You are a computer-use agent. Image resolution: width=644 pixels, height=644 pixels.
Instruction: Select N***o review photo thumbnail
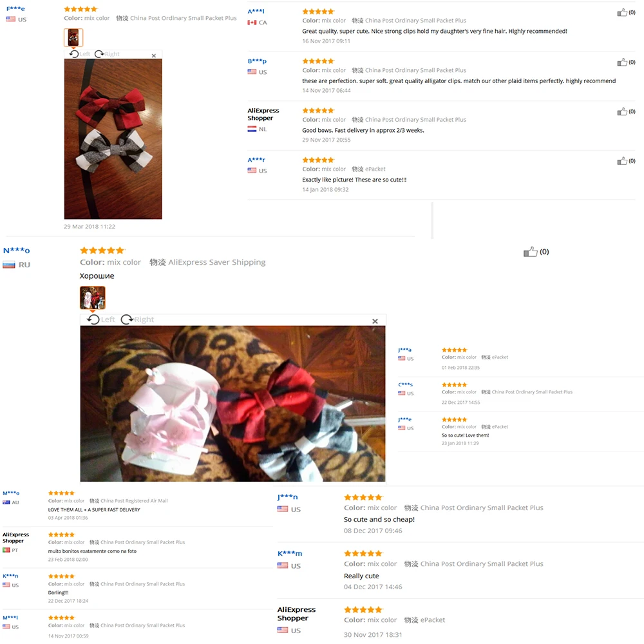click(x=92, y=298)
